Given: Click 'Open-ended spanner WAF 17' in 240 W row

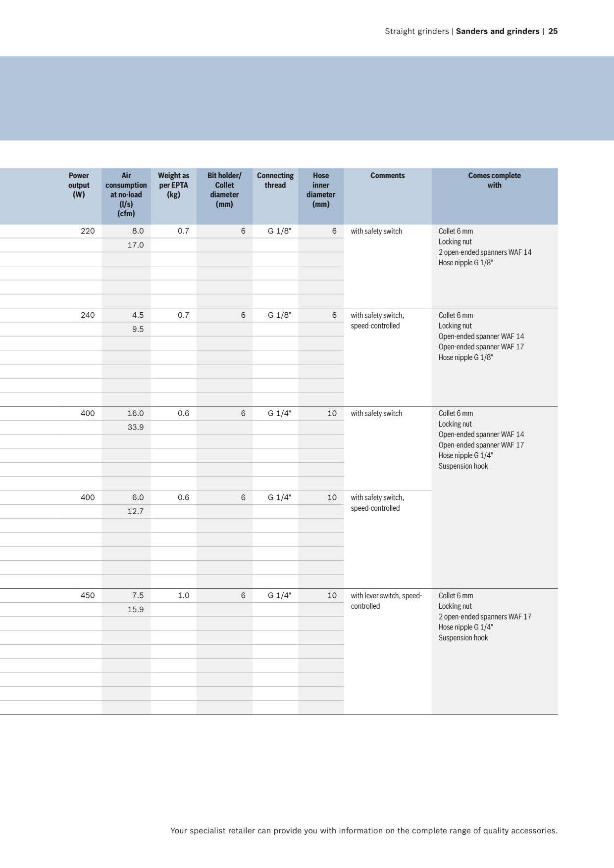Looking at the screenshot, I should [481, 347].
